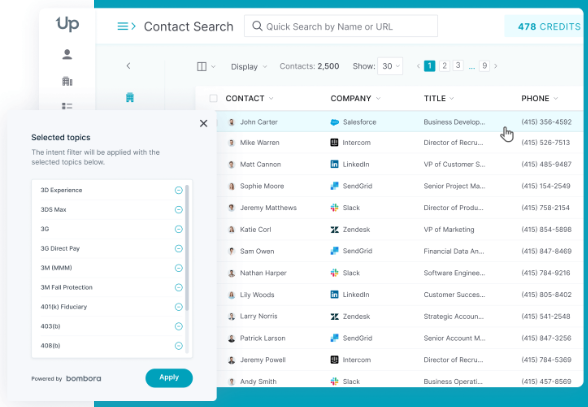Click Lily Woods contact name
This screenshot has height=407, width=588.
click(x=257, y=295)
